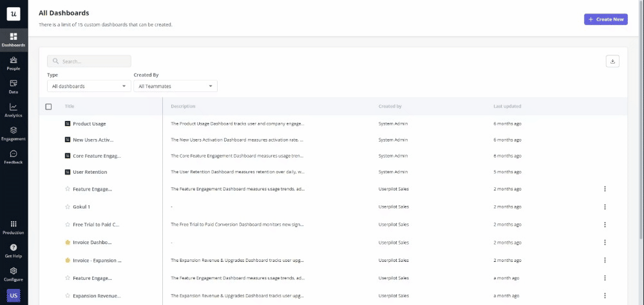644x305 pixels.
Task: Open the 'All Teammates' Created By dropdown
Action: [175, 86]
